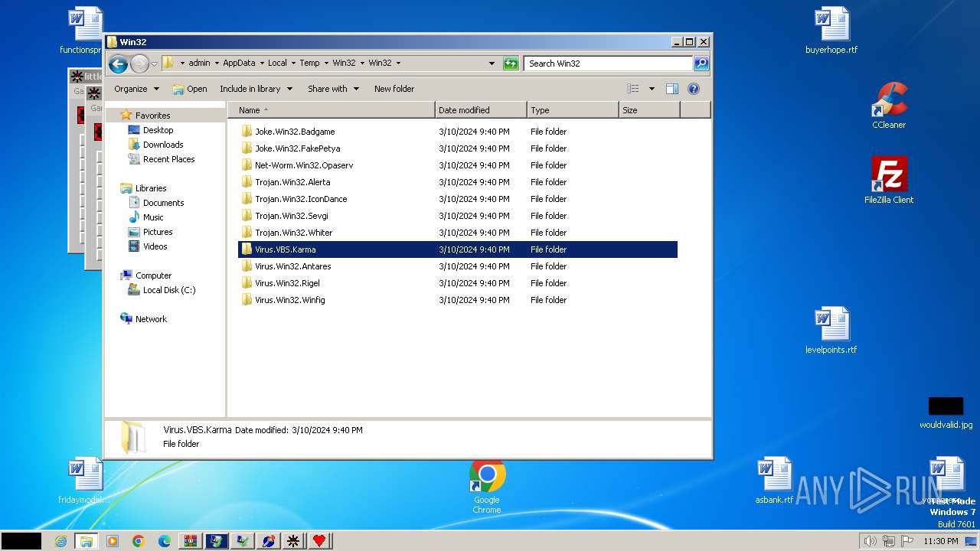Sort by the Type column header

[573, 110]
